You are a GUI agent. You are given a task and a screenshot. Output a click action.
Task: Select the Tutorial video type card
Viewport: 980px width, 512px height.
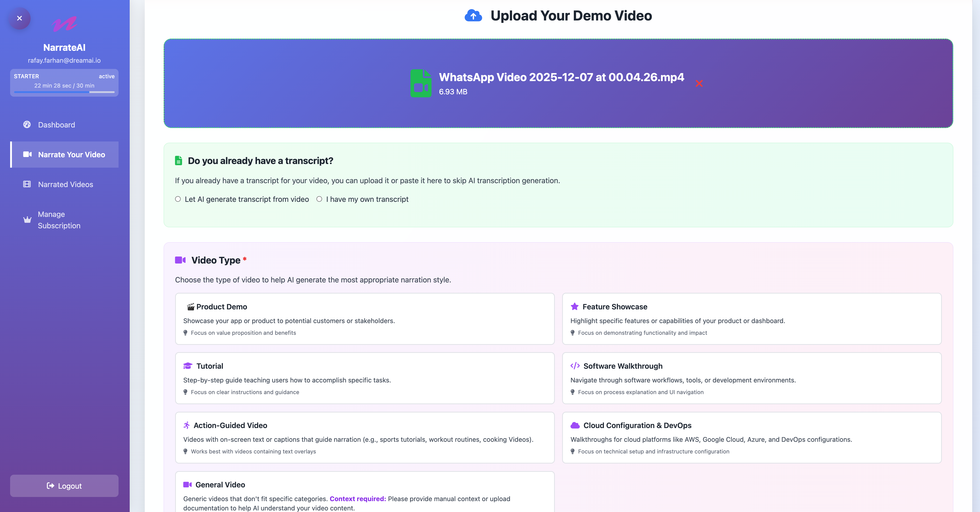(364, 378)
